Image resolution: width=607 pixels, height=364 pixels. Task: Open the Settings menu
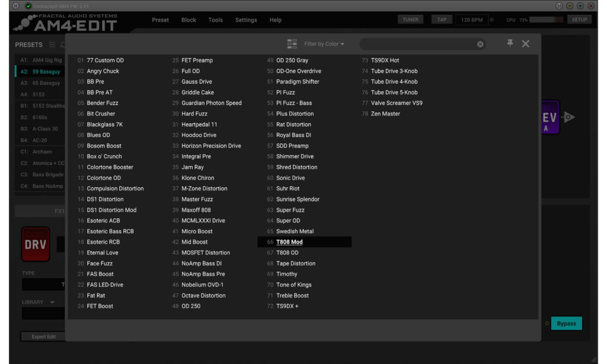click(x=246, y=20)
